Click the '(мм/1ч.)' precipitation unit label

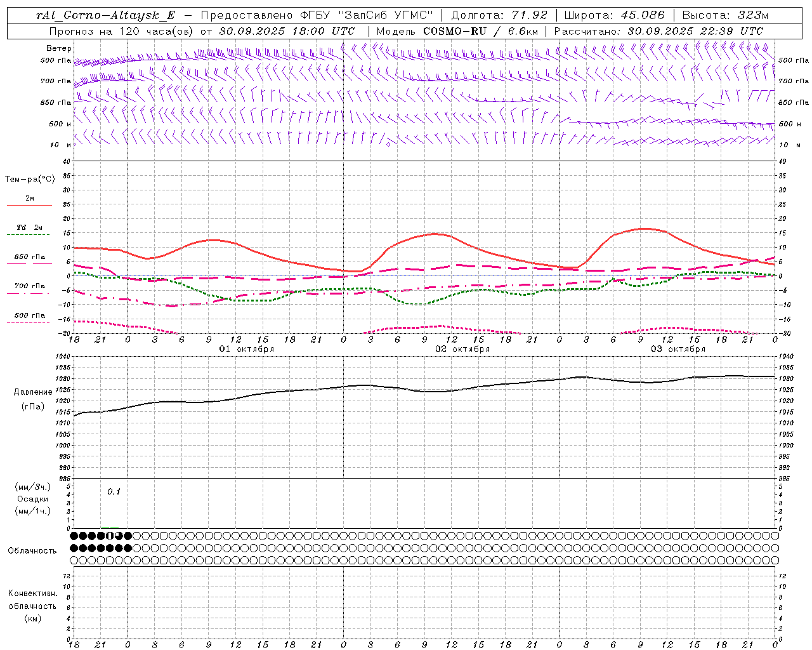pyautogui.click(x=33, y=511)
